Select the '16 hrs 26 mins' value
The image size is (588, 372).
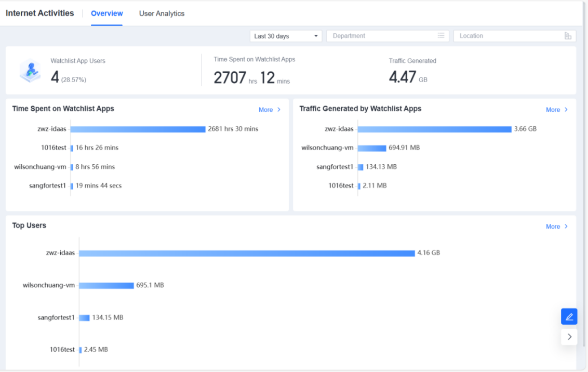pos(97,148)
